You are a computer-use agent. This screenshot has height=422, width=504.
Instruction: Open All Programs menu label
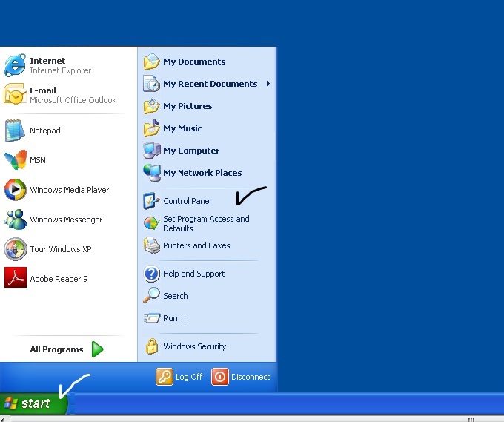pos(56,349)
